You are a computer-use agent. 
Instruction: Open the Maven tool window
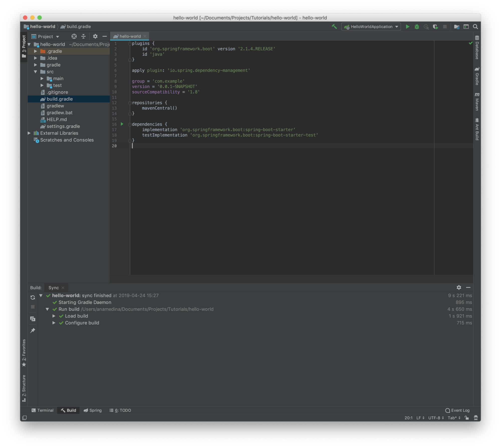click(x=477, y=102)
